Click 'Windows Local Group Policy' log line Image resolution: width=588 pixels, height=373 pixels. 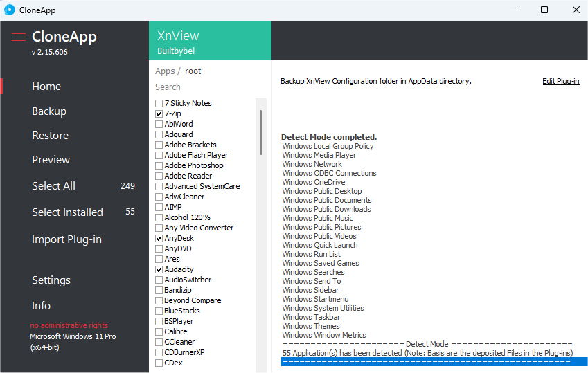[x=328, y=146]
